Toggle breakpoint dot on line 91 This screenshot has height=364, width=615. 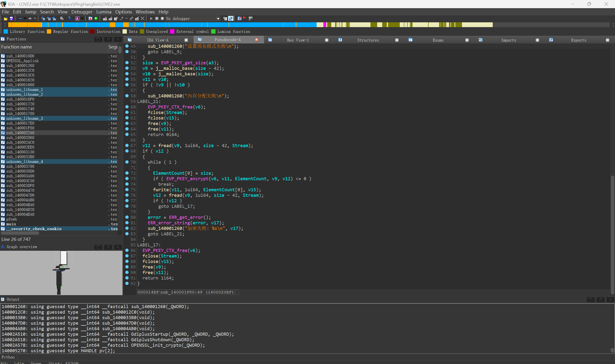tap(127, 278)
